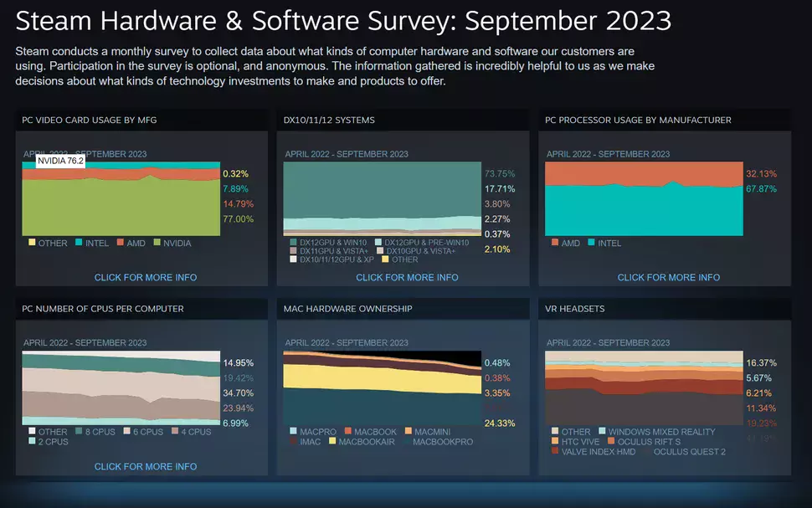Click the 11.34% value in VR headsets chart
Screen dimensions: 812x508
tap(761, 408)
